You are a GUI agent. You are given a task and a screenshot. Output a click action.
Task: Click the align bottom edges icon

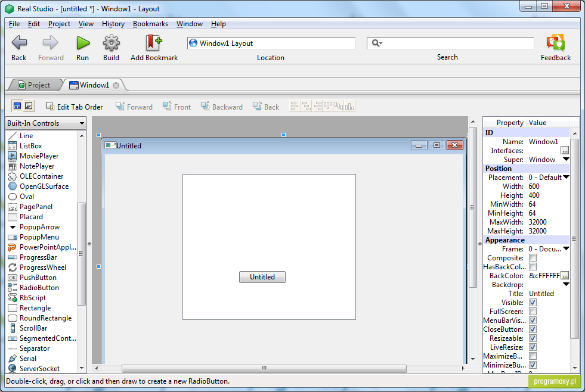[x=349, y=107]
